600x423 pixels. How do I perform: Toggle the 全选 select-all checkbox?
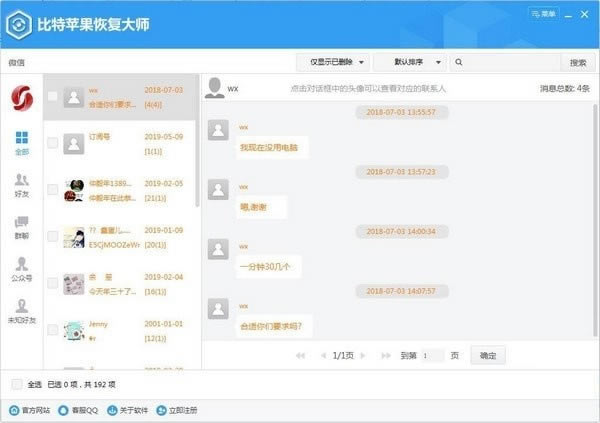[16, 384]
